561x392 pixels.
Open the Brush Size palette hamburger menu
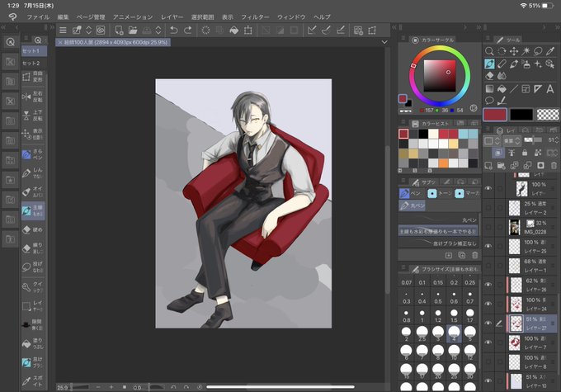pyautogui.click(x=403, y=267)
